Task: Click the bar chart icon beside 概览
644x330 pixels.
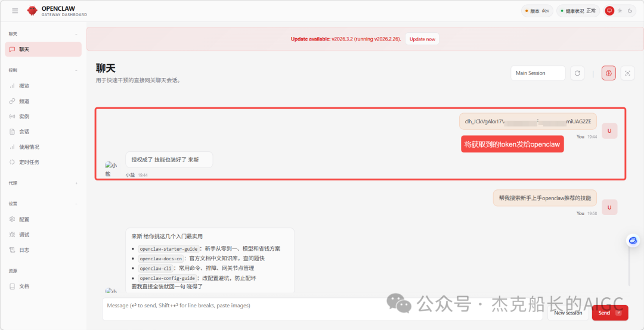Action: tap(13, 86)
